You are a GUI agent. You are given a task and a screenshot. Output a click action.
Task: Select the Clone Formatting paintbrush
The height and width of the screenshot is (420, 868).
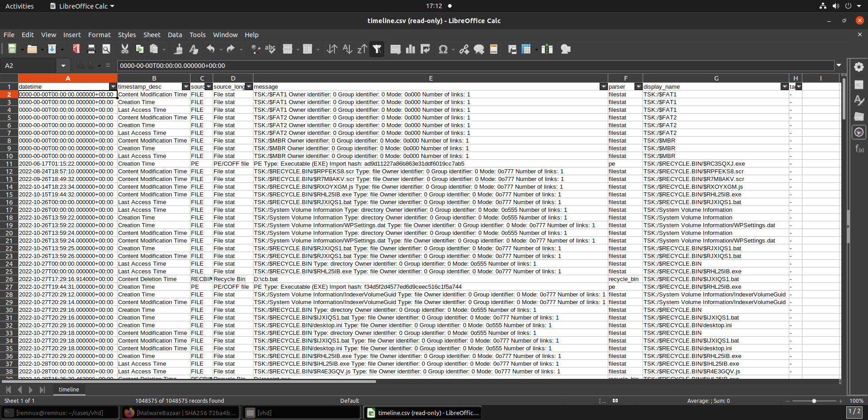(179, 49)
